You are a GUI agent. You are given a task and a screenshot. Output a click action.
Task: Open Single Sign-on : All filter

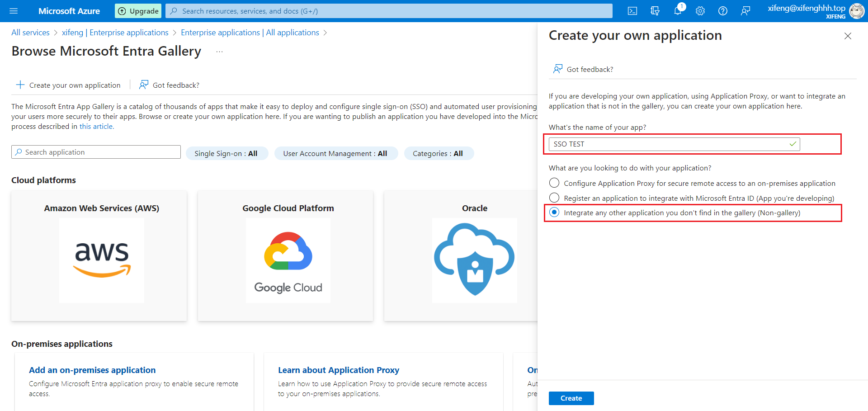(x=226, y=153)
